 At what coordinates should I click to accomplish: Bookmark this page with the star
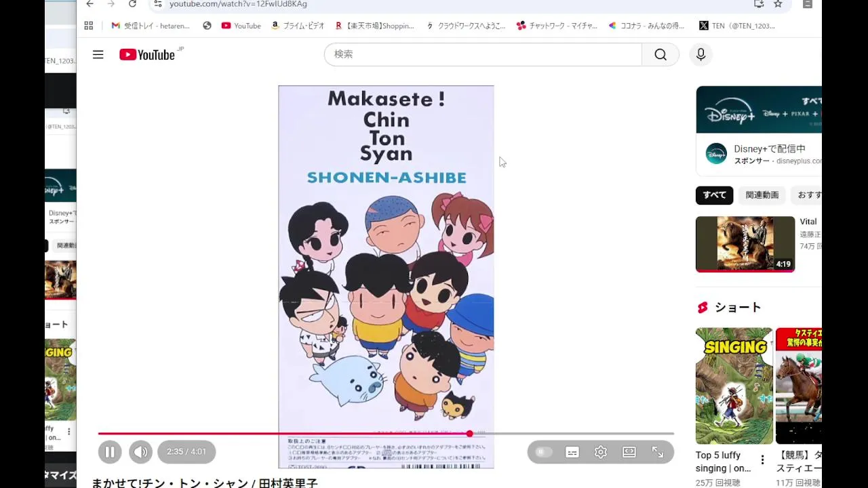click(778, 4)
